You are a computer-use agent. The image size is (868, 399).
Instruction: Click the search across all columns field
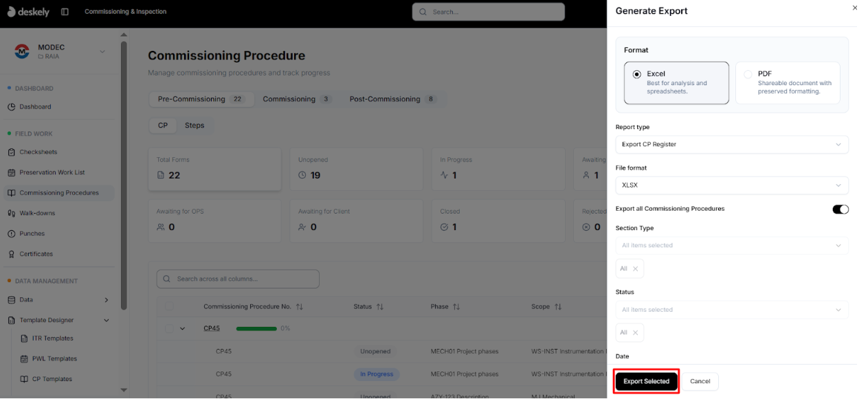[238, 278]
